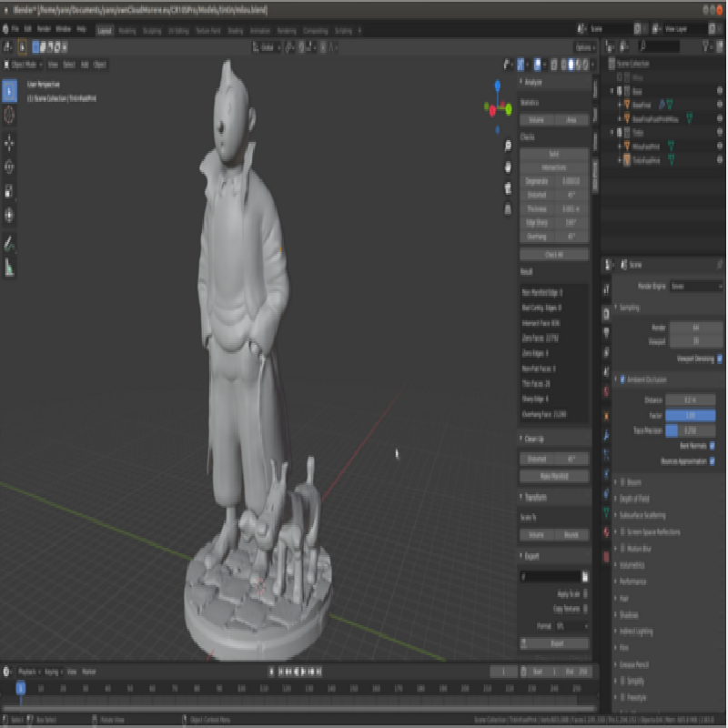Switch to the Modeling workspace tab
Screen dimensions: 728x728
pos(127,31)
